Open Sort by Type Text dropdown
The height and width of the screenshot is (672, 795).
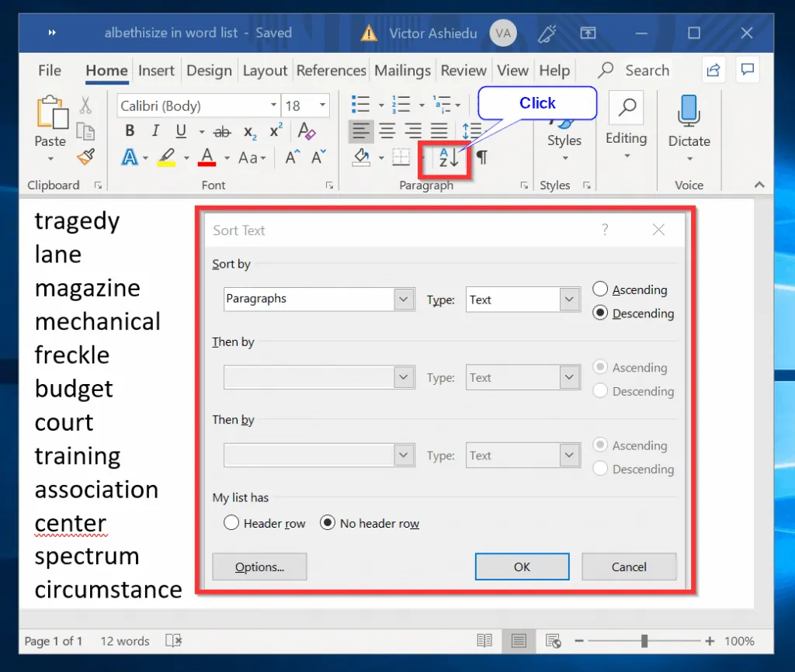[x=569, y=299]
